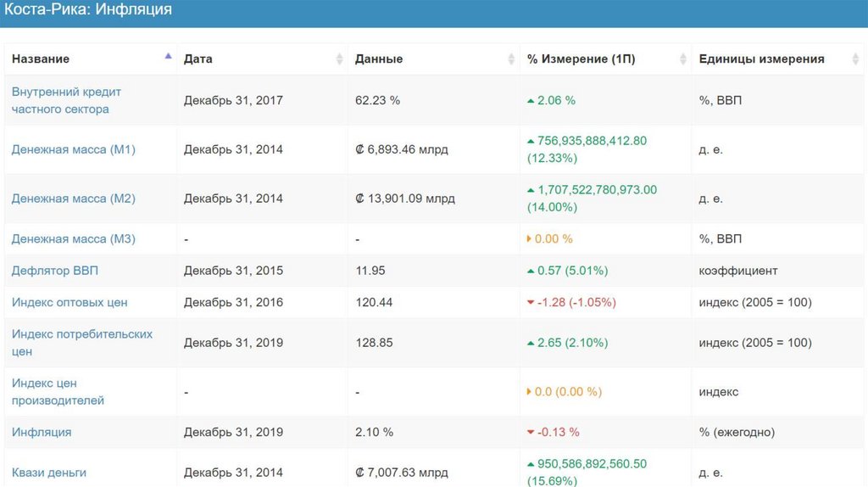The image size is (868, 487).
Task: Click sort arrows in Единицы измерения header
Action: [x=854, y=59]
